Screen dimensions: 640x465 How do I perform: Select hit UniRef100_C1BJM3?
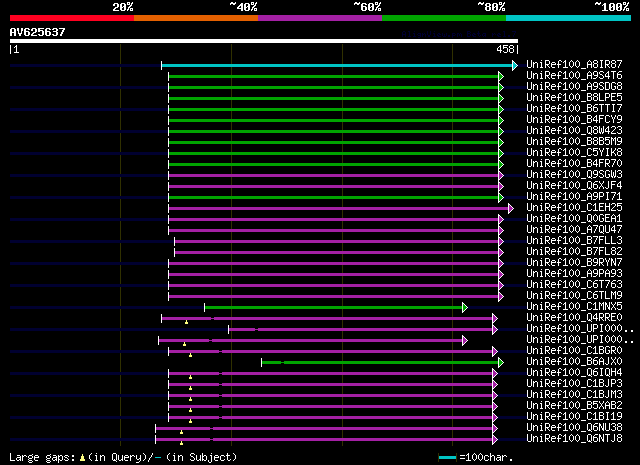pyautogui.click(x=574, y=395)
